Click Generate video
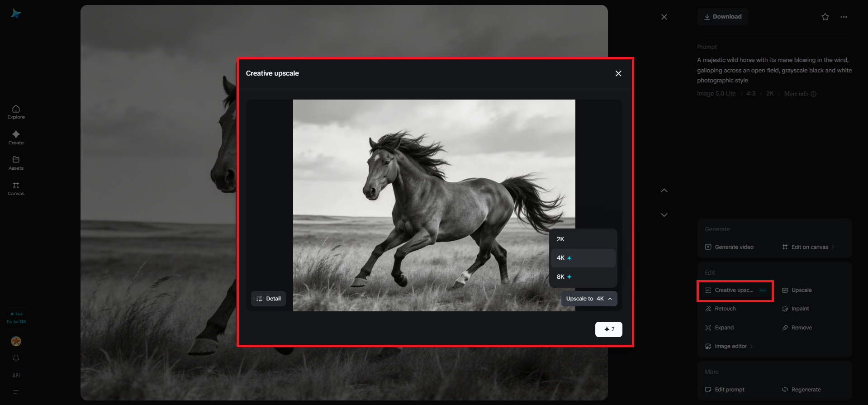The image size is (868, 405). pyautogui.click(x=729, y=247)
